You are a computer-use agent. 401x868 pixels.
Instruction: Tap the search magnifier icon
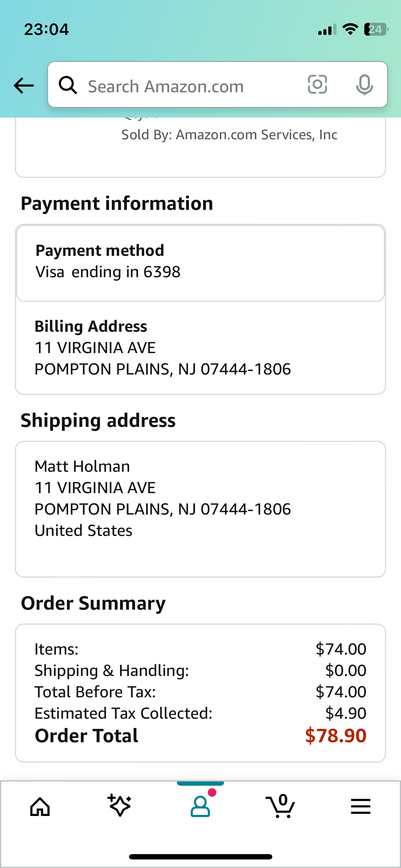(68, 85)
